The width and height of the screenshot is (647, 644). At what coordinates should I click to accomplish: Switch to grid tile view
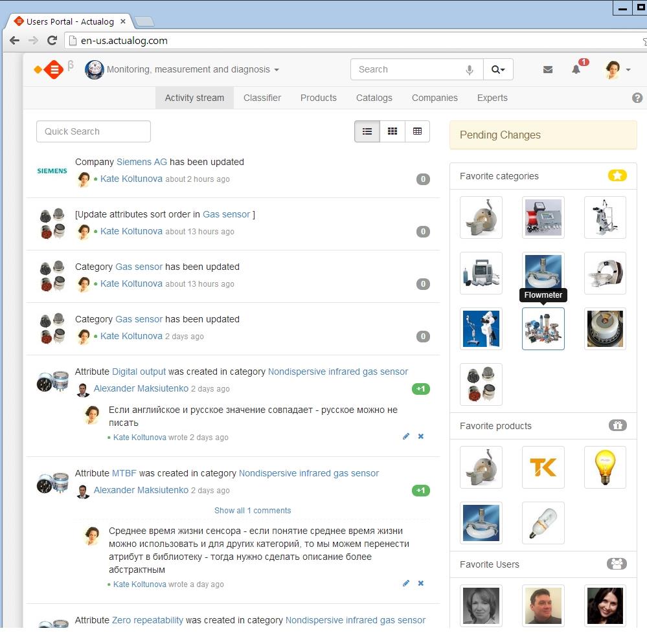pyautogui.click(x=392, y=131)
